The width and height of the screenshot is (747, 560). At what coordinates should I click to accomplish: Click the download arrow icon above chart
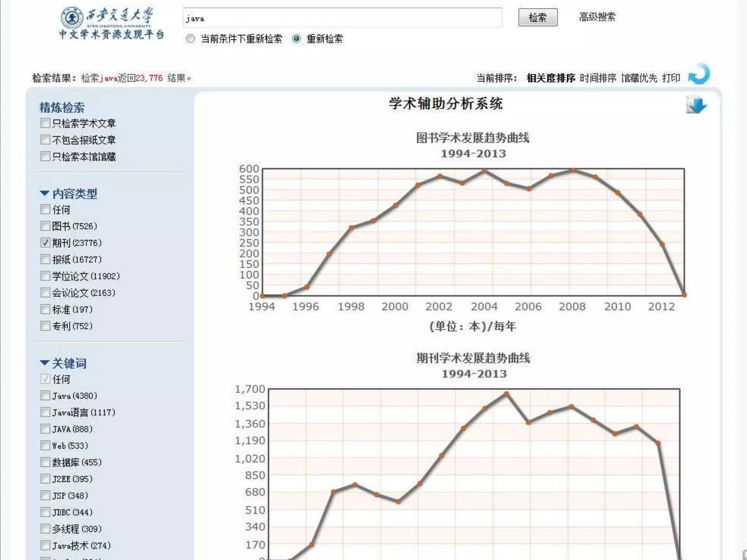pyautogui.click(x=696, y=106)
